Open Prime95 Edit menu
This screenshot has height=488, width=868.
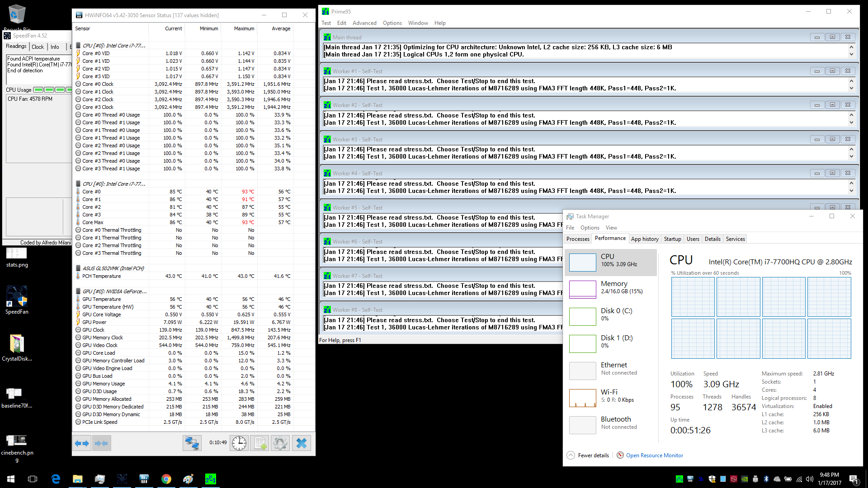342,23
